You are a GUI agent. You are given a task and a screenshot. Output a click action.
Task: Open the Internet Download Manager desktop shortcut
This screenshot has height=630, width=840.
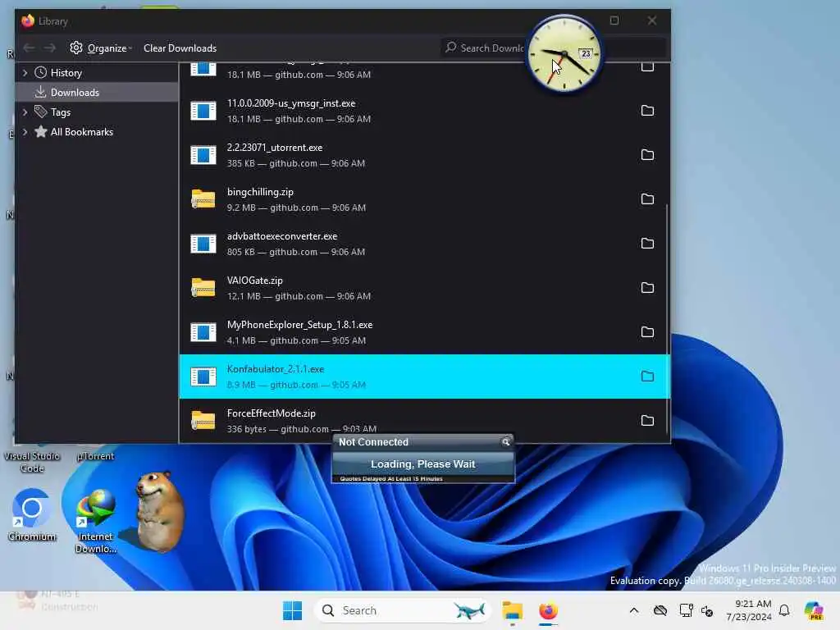(x=95, y=521)
